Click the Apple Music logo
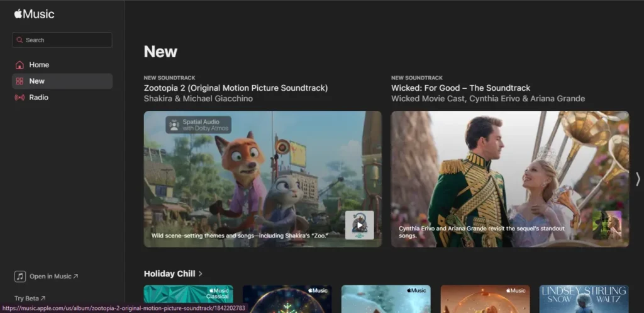644x313 pixels. [34, 14]
